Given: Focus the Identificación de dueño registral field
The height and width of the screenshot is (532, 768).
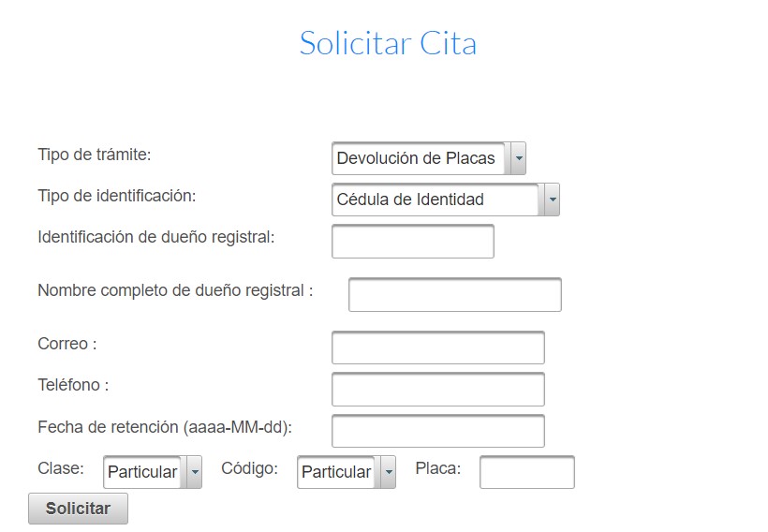Looking at the screenshot, I should (x=413, y=241).
